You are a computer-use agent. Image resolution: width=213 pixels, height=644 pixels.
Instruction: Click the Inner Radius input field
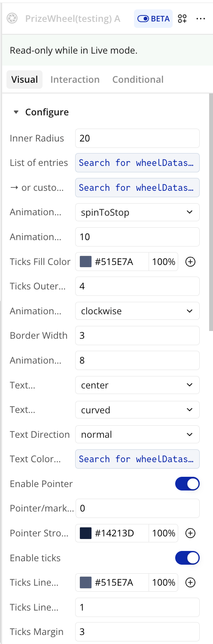(137, 138)
